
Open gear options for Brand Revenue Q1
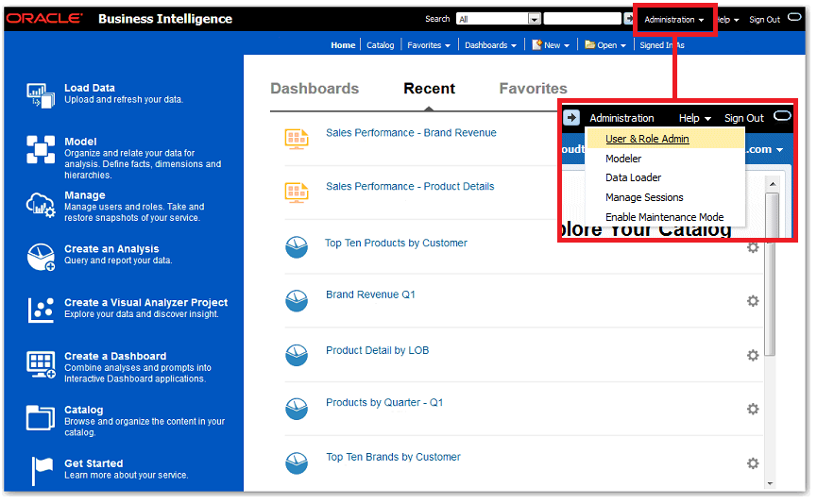point(753,301)
